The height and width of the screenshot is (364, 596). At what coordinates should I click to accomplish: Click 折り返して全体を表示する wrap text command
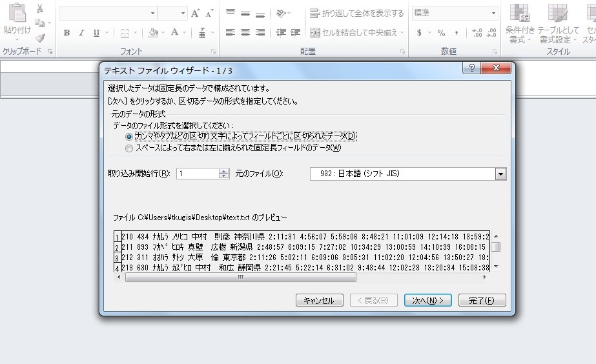pyautogui.click(x=357, y=14)
